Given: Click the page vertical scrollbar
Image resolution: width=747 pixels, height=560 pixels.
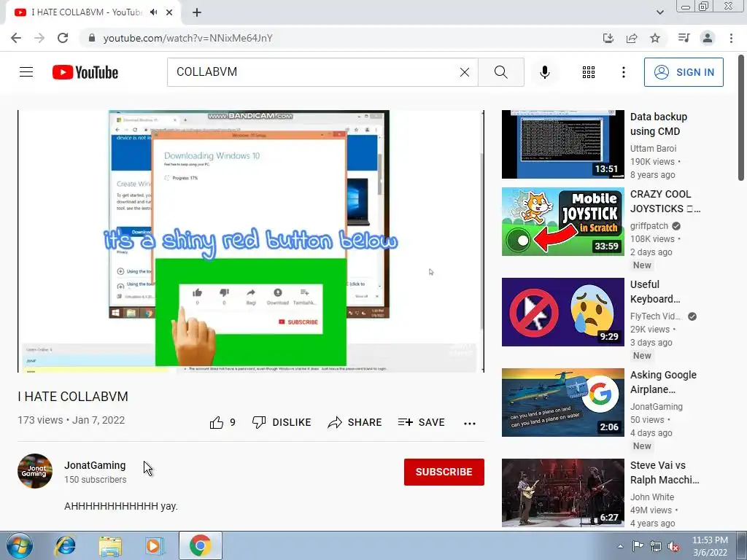Looking at the screenshot, I should click(741, 119).
